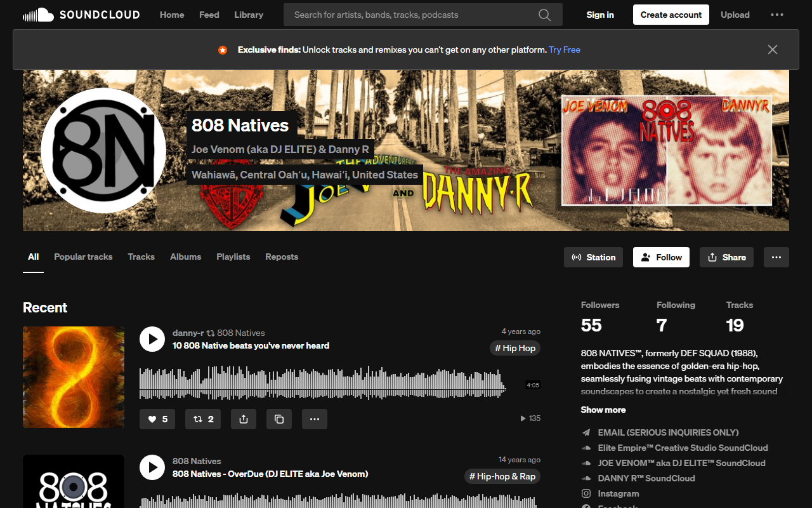This screenshot has width=812, height=508.
Task: Start the 808 Natives Station
Action: point(593,257)
